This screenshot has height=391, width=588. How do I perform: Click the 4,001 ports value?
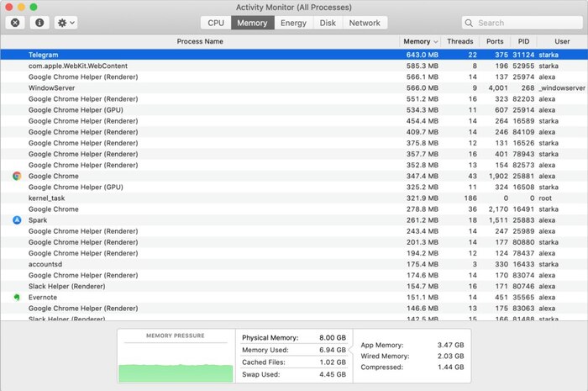click(x=498, y=87)
